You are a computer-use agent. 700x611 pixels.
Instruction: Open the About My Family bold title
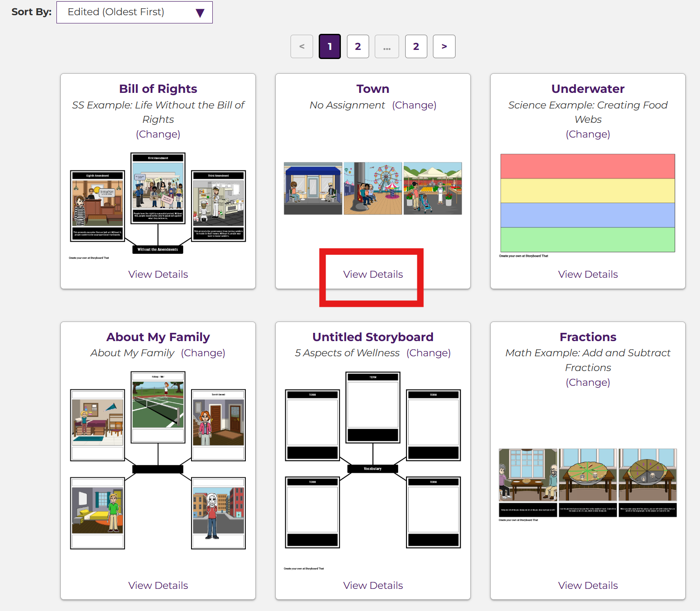tap(158, 337)
